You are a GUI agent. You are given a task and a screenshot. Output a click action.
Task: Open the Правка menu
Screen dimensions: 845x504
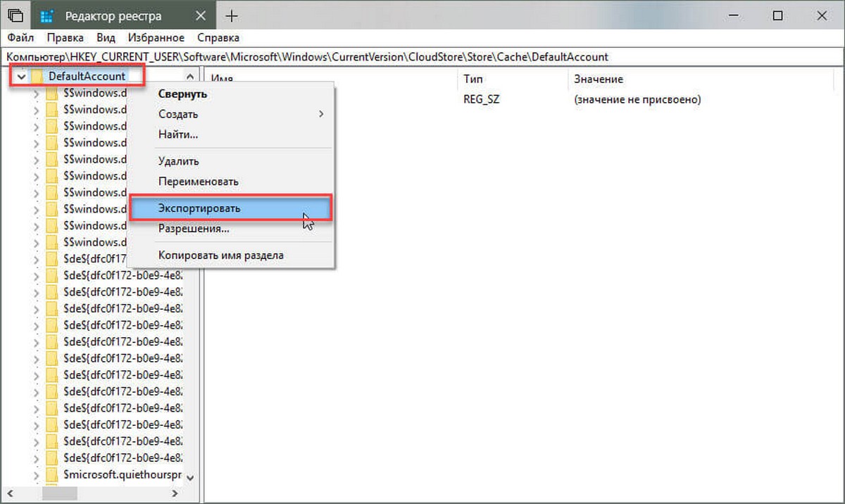tap(66, 37)
